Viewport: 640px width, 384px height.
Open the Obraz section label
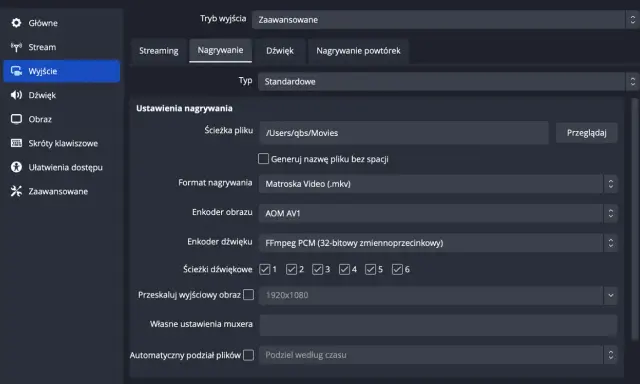coord(40,119)
